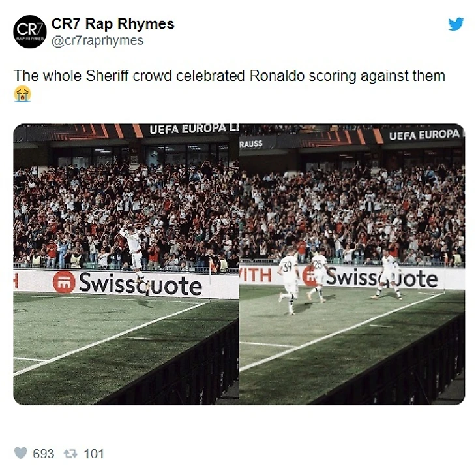View the 101 retweets count
The image size is (476, 466).
coord(94,454)
